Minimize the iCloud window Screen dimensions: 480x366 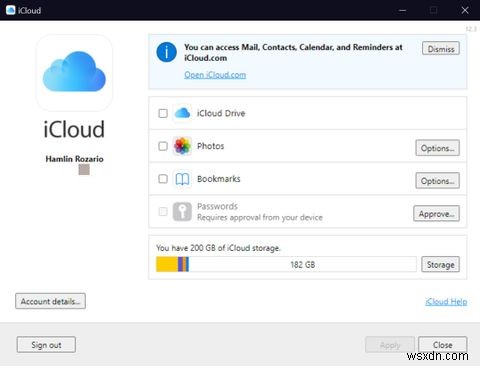coord(403,10)
